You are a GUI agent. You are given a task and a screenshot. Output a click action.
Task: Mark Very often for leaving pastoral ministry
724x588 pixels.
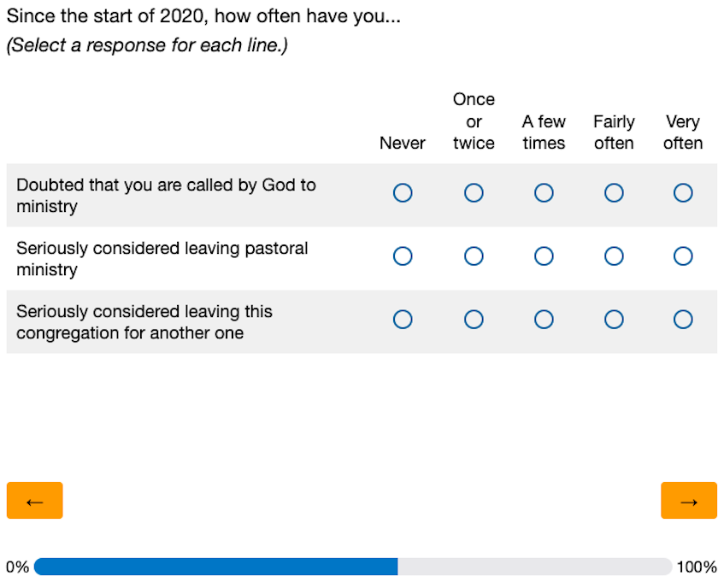(683, 256)
